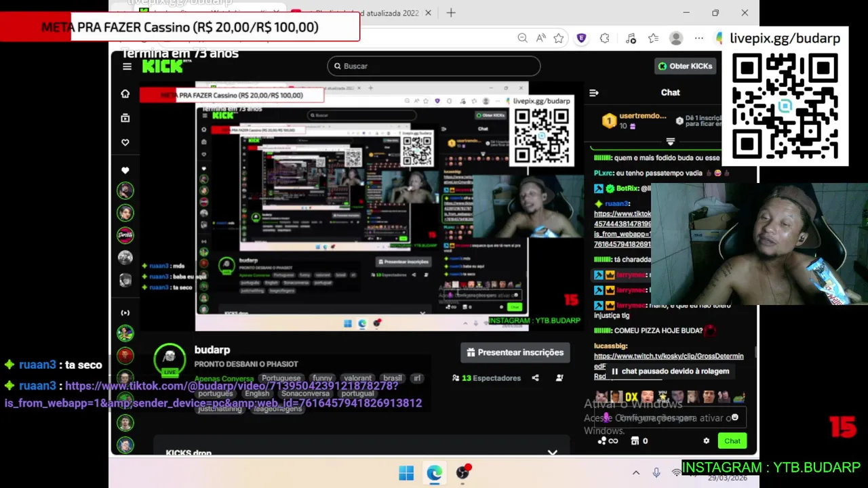Viewport: 868px width, 488px height.
Task: Open Favorites list icon in toolbar
Action: (x=653, y=39)
